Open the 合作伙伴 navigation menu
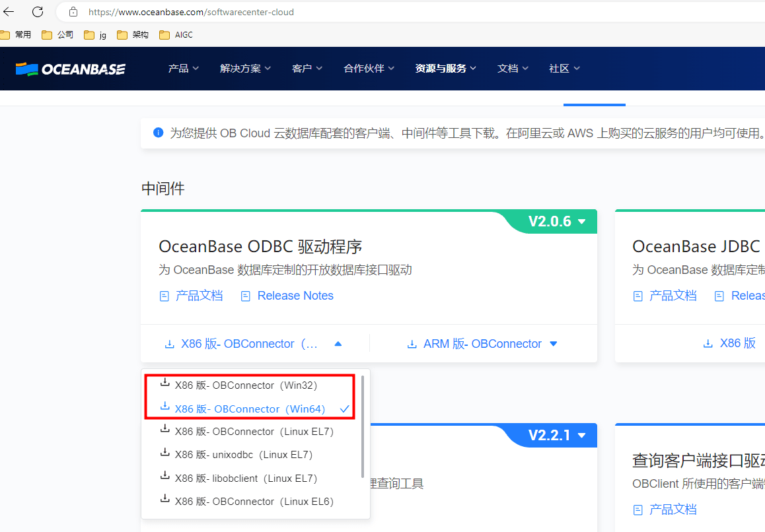Viewport: 765px width, 532px height. pos(369,68)
